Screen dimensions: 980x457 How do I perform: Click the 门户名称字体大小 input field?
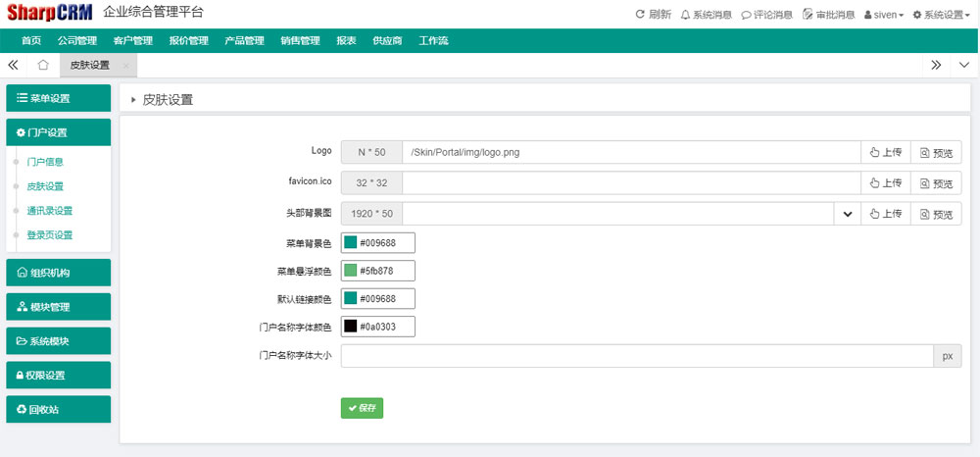pos(636,355)
